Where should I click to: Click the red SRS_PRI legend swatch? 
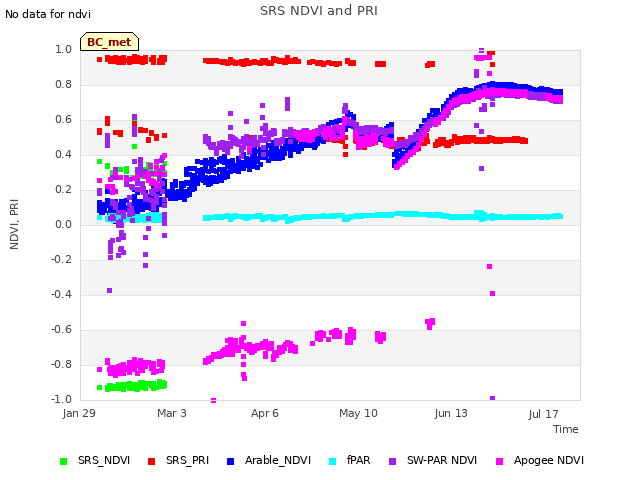tap(151, 461)
